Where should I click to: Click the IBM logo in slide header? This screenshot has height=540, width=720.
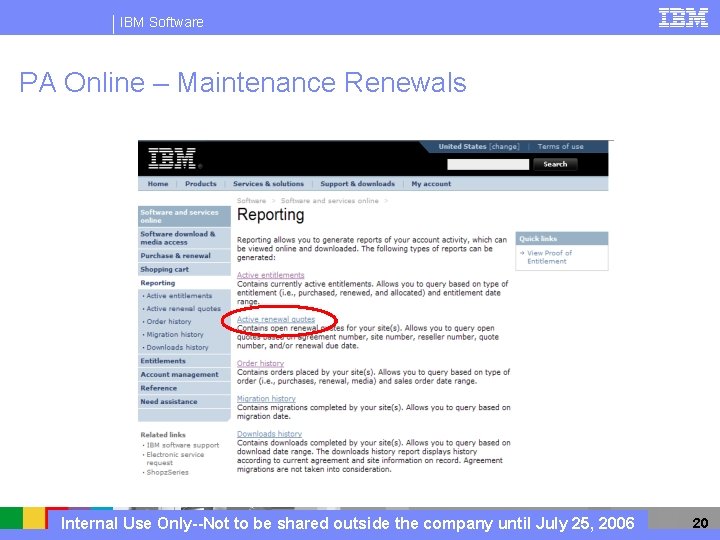coord(683,17)
